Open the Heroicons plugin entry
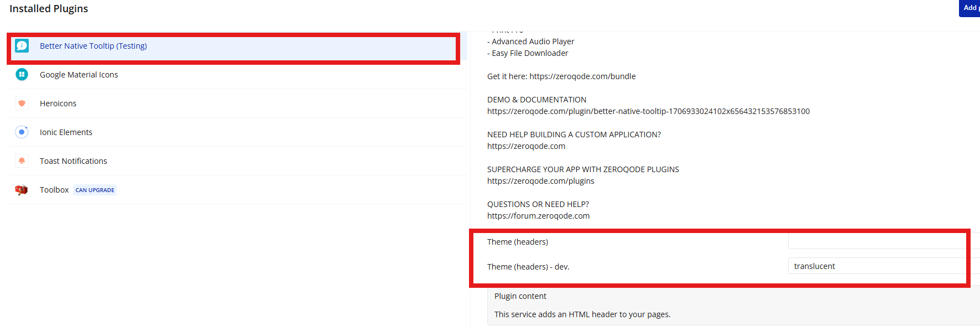Viewport: 980px width, 331px height. pos(238,104)
